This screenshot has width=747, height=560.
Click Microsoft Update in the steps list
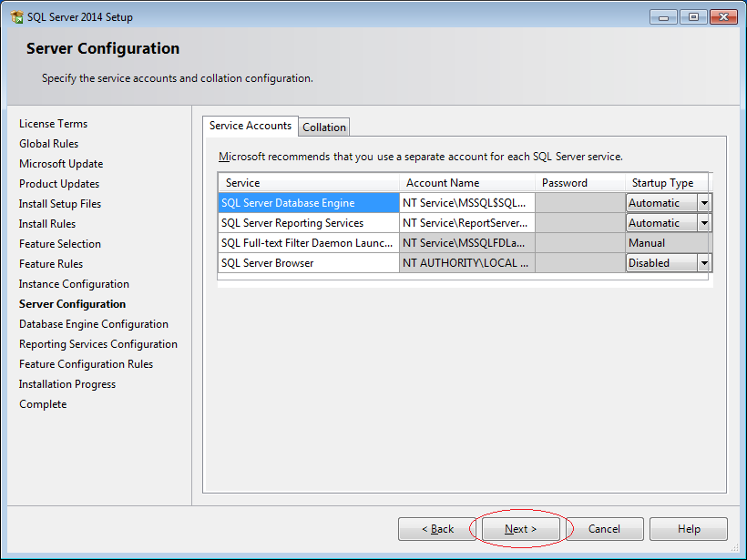click(x=61, y=164)
